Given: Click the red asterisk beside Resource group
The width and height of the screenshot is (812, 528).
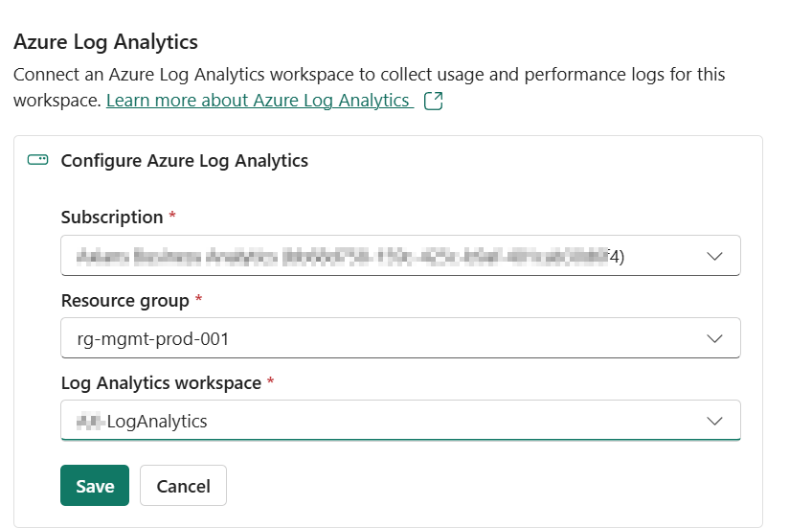Looking at the screenshot, I should coord(198,300).
